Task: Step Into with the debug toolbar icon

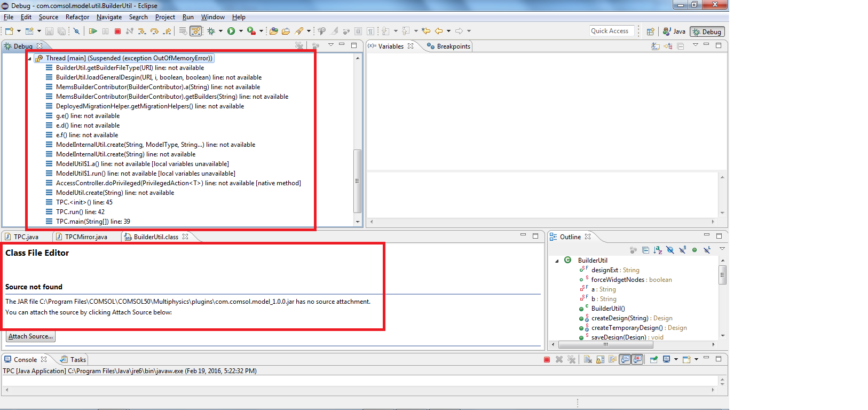Action: click(x=142, y=31)
